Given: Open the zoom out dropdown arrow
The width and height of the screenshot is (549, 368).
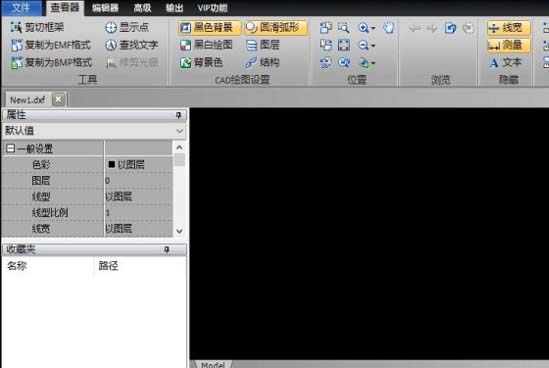Looking at the screenshot, I should tap(373, 45).
